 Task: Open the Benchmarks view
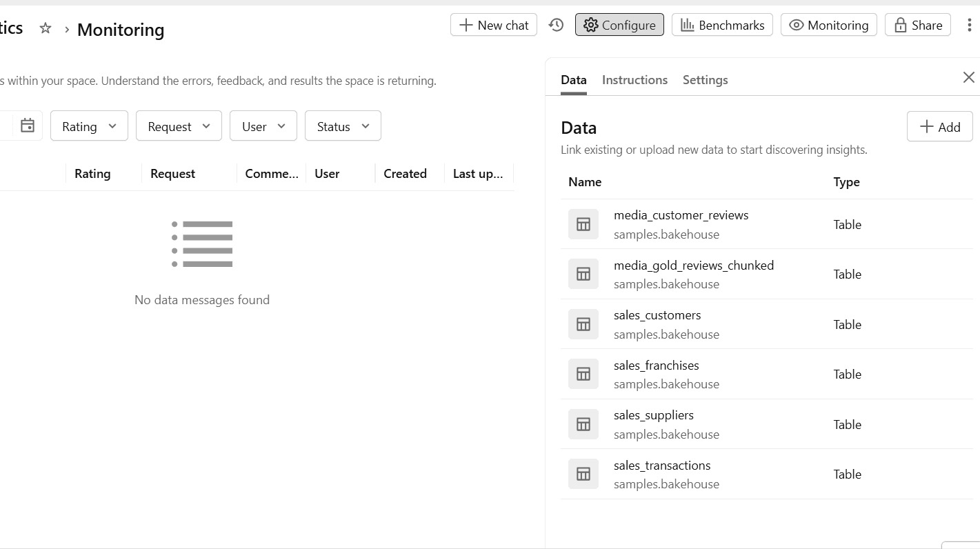click(x=722, y=25)
